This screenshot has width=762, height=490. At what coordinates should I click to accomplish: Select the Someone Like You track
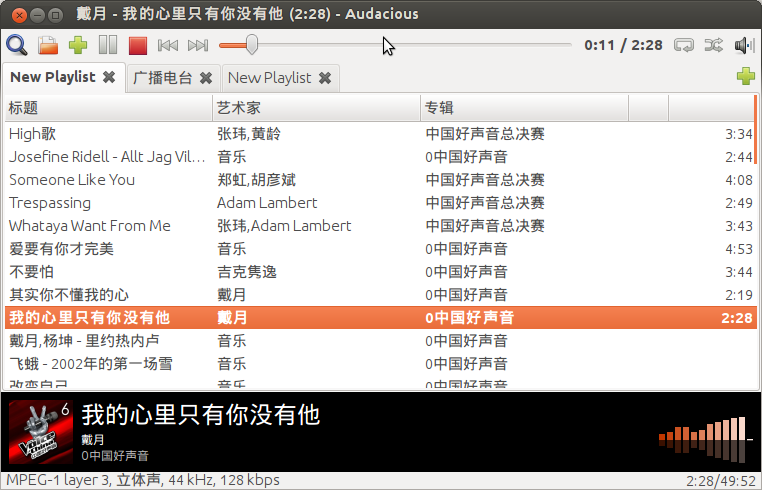coord(379,180)
